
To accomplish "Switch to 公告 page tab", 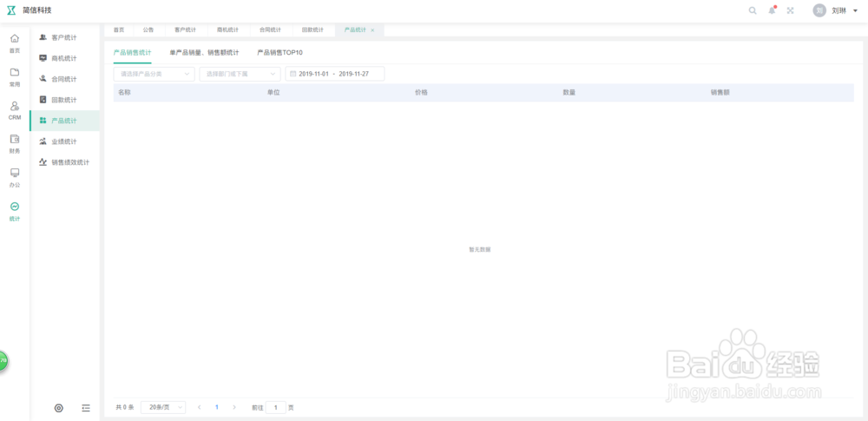I will tap(148, 30).
